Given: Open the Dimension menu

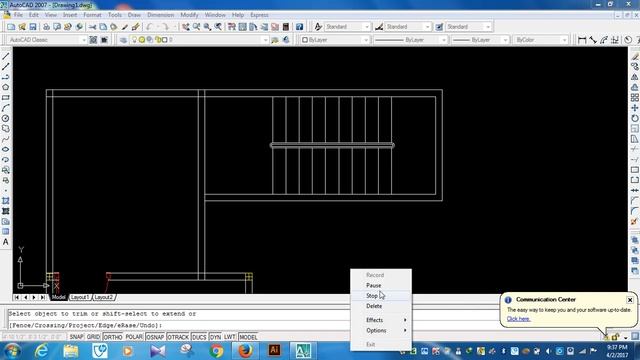Looking at the screenshot, I should point(160,15).
